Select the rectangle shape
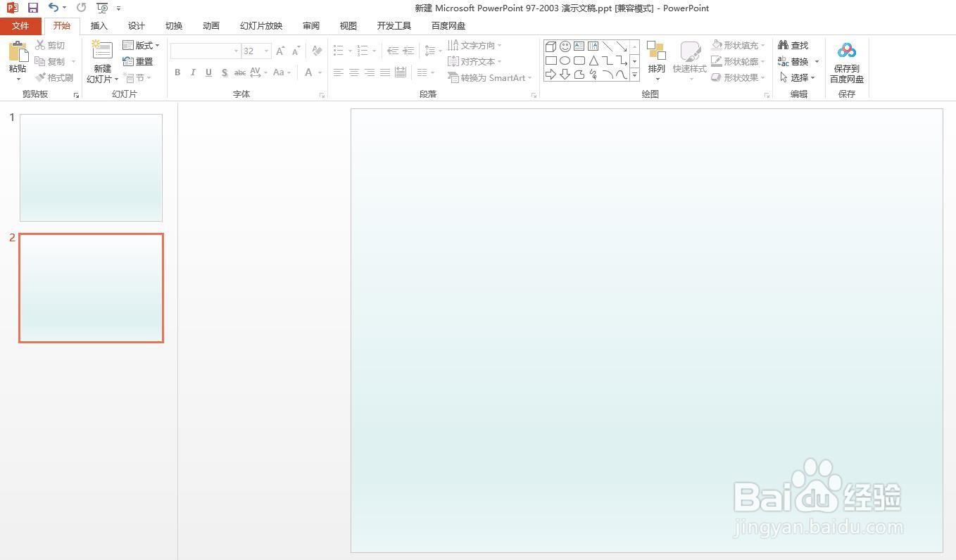956x560 pixels. coord(551,61)
